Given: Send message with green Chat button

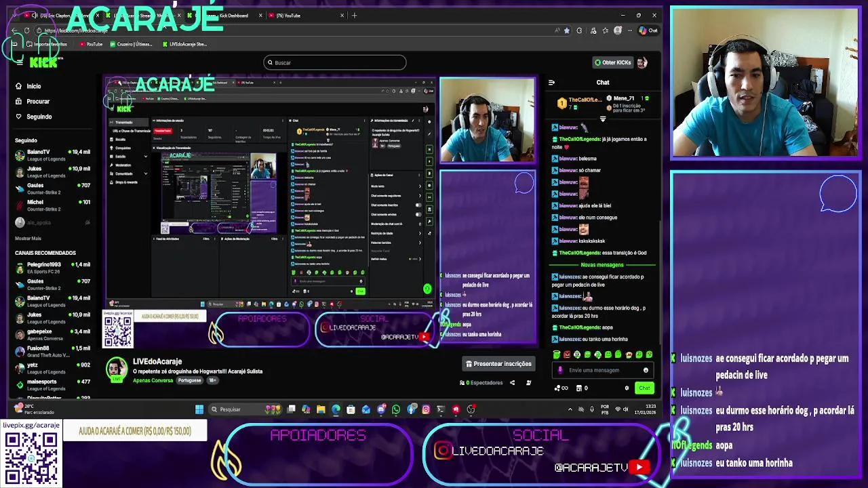Looking at the screenshot, I should click(644, 388).
